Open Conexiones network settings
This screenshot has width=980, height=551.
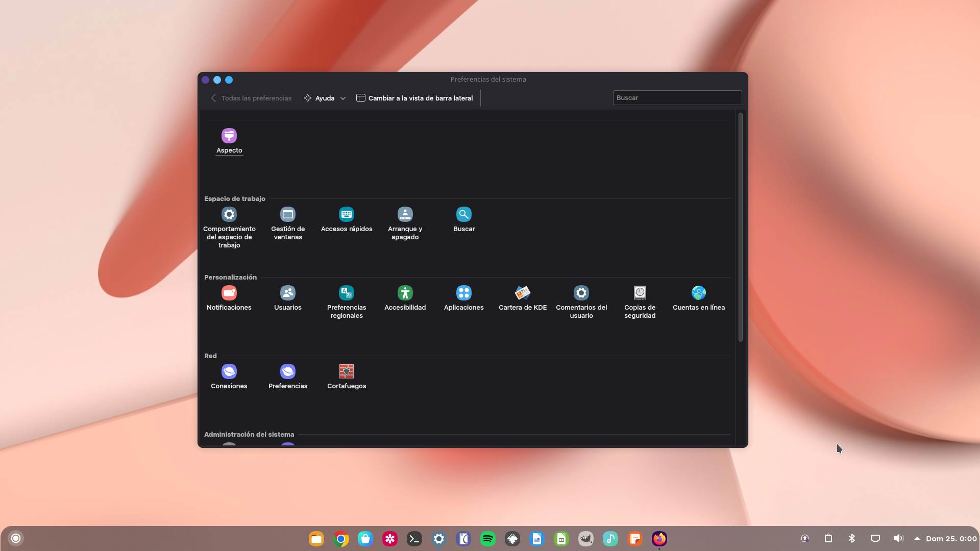pos(229,377)
